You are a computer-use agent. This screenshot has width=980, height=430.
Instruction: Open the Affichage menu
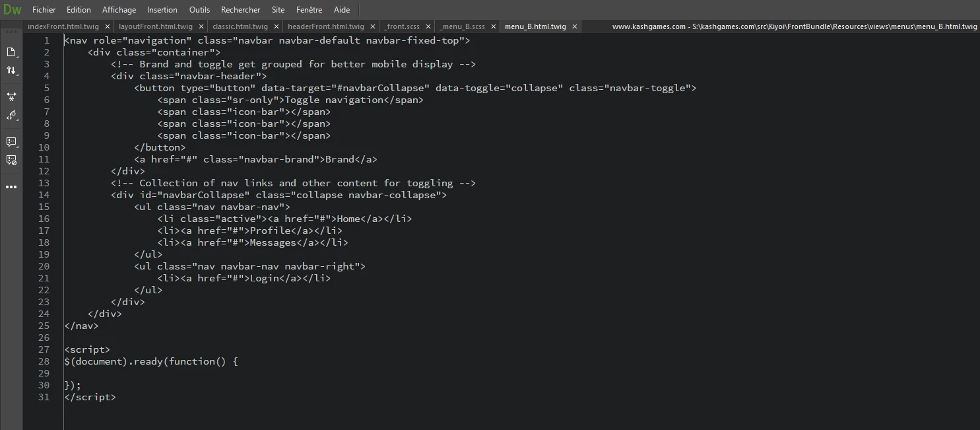[119, 10]
